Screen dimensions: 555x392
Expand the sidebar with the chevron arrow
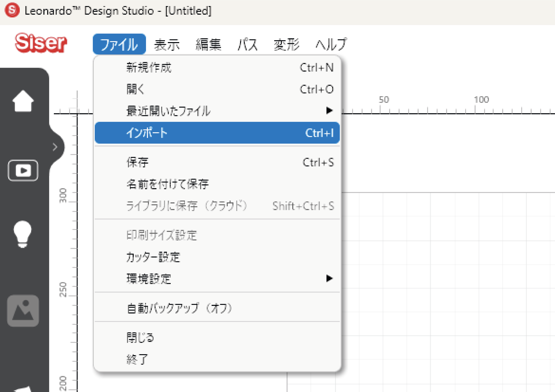[55, 147]
